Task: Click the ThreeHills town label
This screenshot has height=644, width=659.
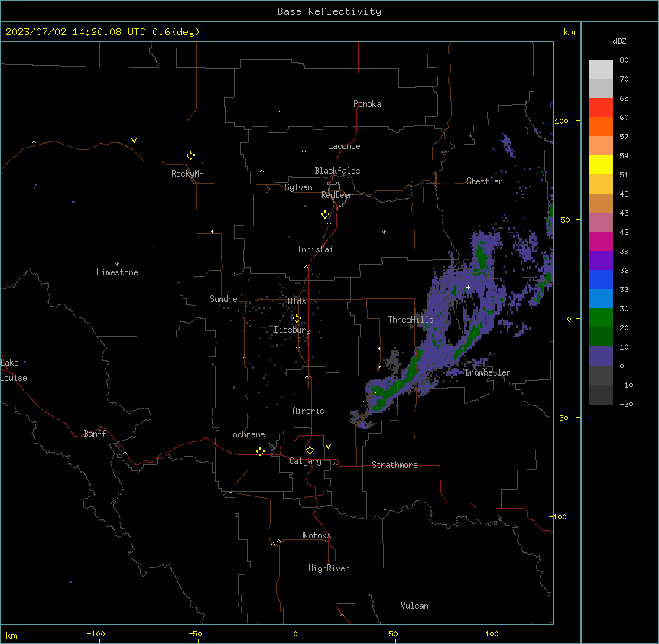Action: (x=411, y=320)
